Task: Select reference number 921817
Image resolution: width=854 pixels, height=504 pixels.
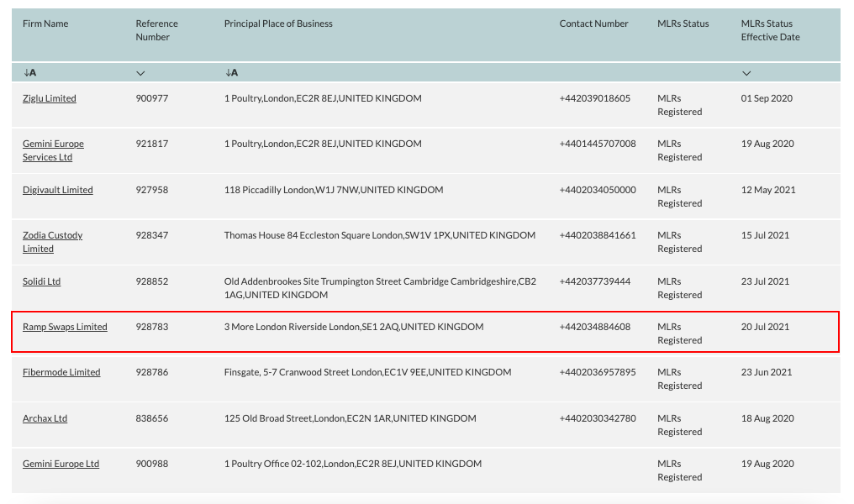Action: tap(152, 144)
